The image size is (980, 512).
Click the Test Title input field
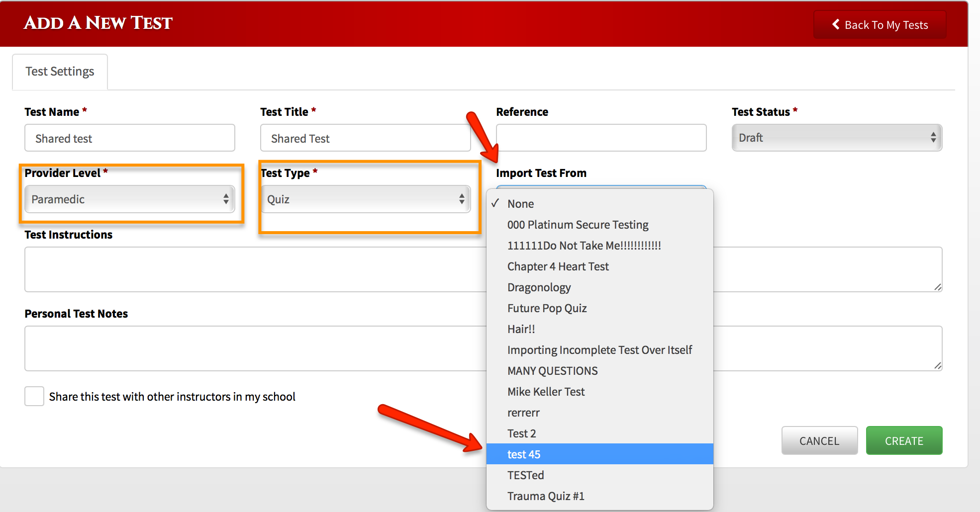365,138
